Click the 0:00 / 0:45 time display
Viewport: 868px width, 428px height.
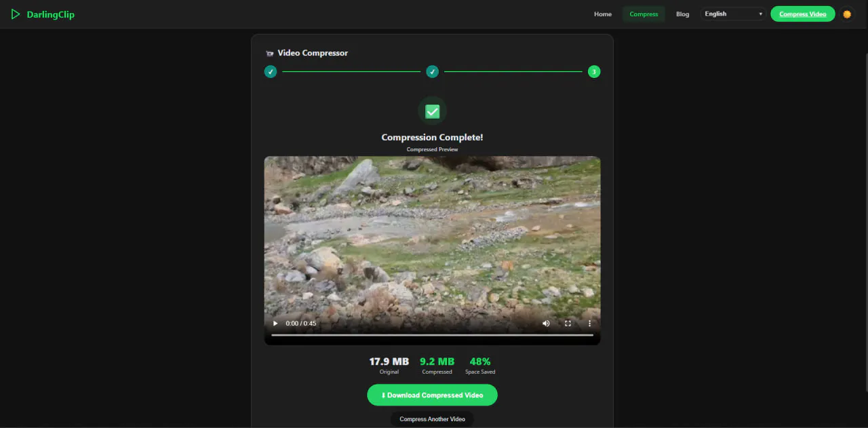(x=301, y=324)
